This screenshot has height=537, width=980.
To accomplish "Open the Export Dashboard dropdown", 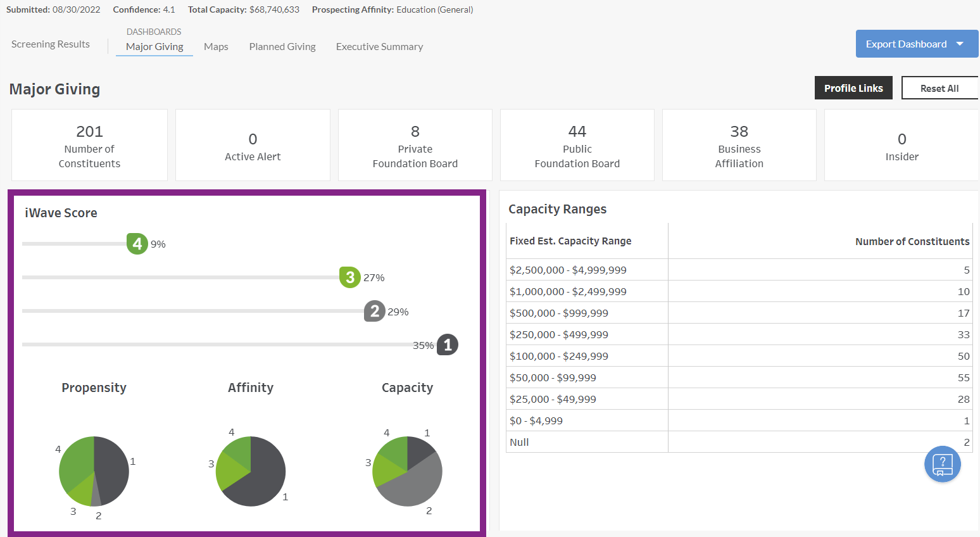I will point(916,44).
